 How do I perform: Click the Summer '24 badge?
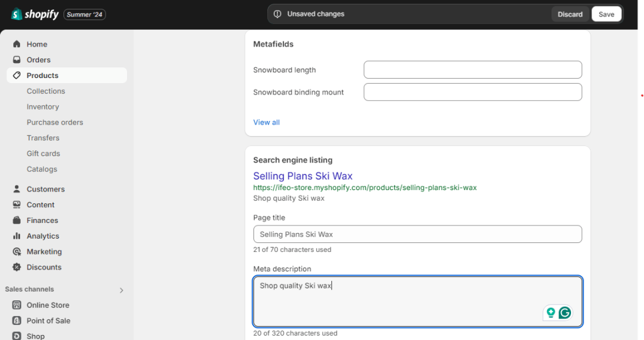85,14
